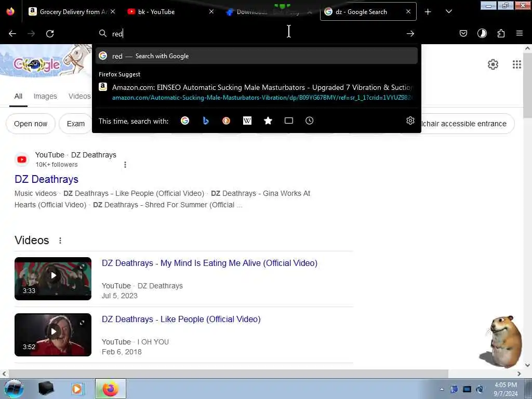Click the address bar text field
Image resolution: width=532 pixels, height=399 pixels.
(258, 34)
